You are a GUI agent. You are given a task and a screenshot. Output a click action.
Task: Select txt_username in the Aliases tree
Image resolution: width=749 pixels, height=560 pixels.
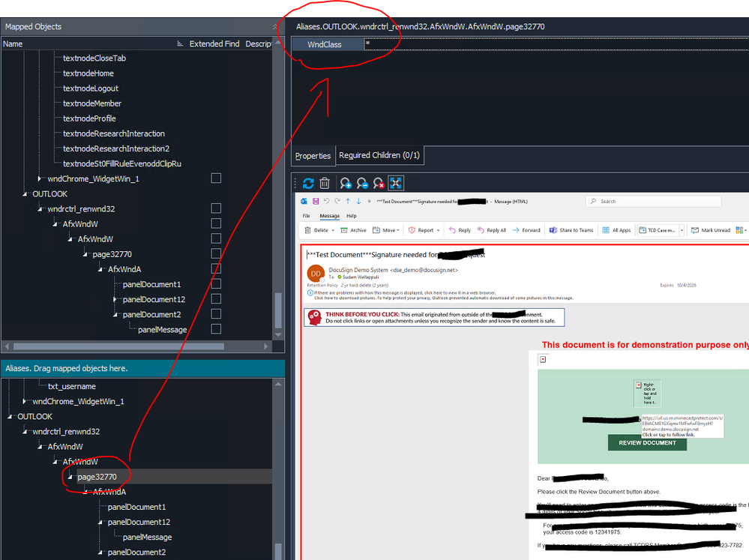point(72,386)
